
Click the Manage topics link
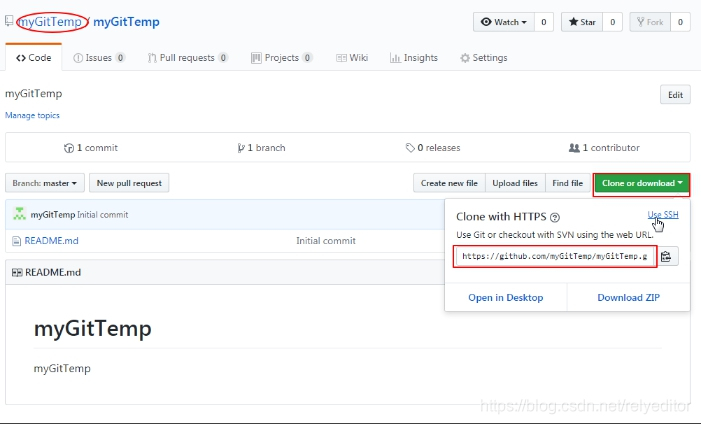click(32, 115)
